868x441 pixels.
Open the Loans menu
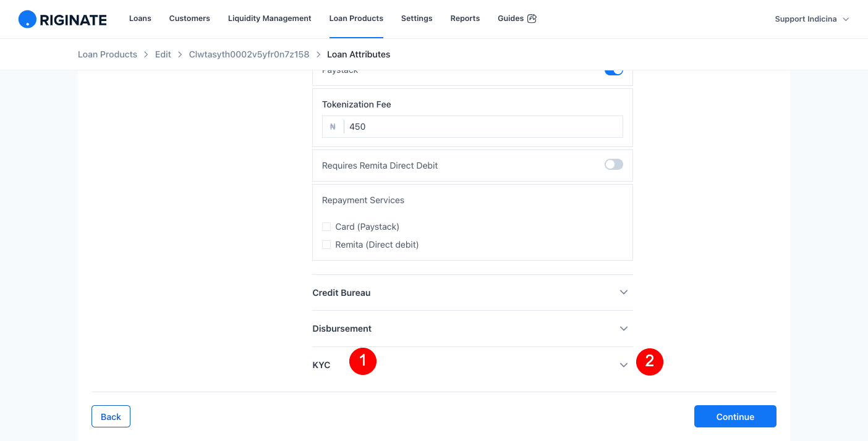pyautogui.click(x=140, y=19)
